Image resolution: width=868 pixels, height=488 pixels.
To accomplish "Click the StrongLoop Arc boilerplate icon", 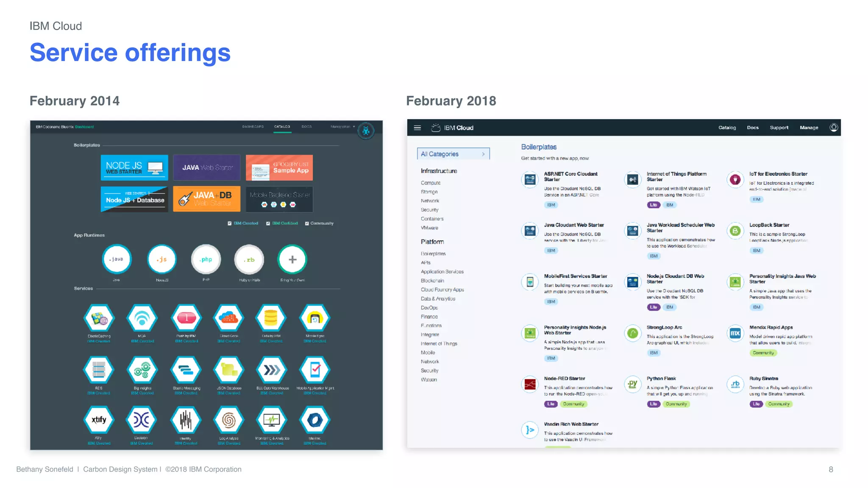I will click(633, 333).
